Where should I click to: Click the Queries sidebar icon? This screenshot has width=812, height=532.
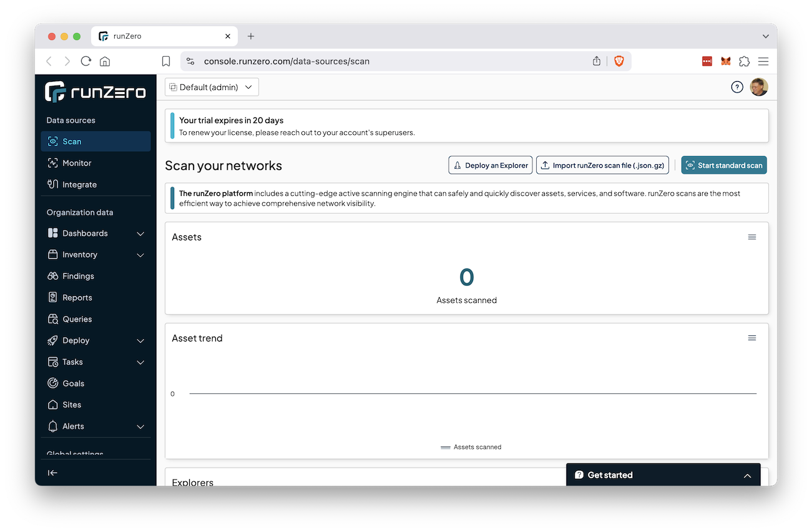(x=53, y=319)
